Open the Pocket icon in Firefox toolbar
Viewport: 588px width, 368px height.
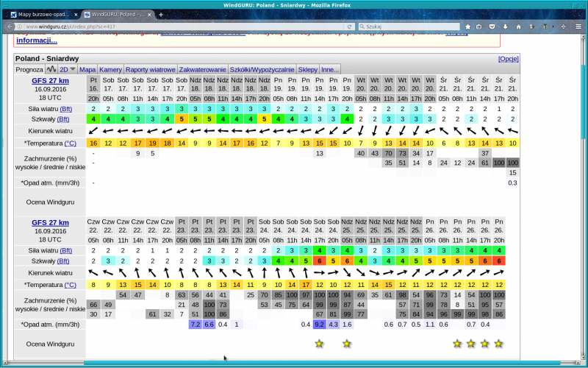pos(492,26)
